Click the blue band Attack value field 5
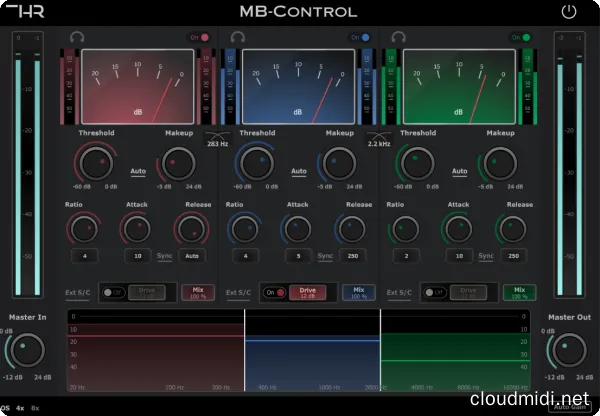The height and width of the screenshot is (416, 600). [x=298, y=256]
